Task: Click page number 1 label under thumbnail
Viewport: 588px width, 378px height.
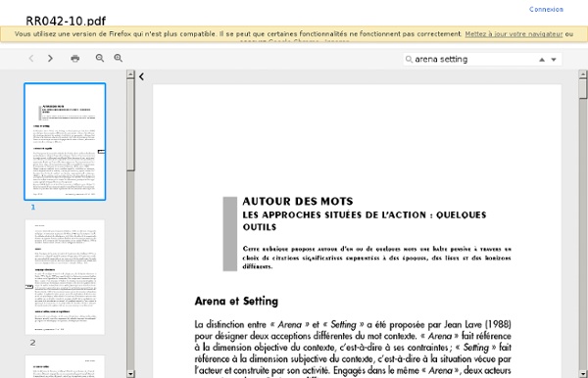Action: 33,208
